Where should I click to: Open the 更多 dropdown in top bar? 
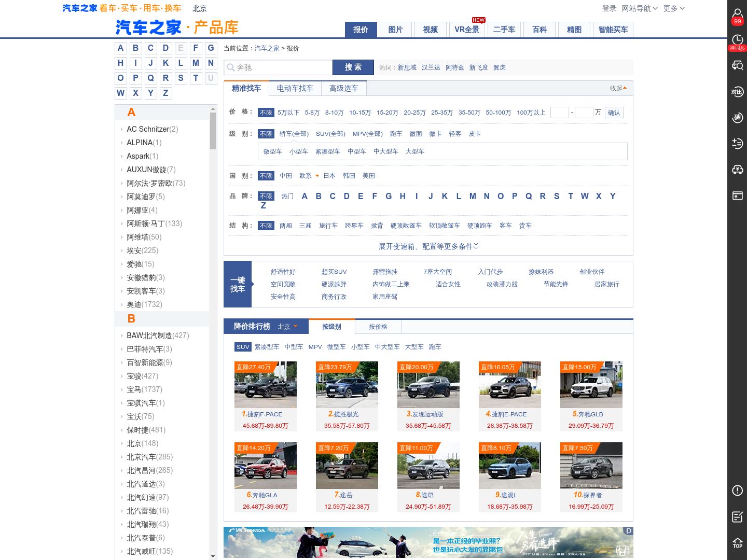pos(674,8)
